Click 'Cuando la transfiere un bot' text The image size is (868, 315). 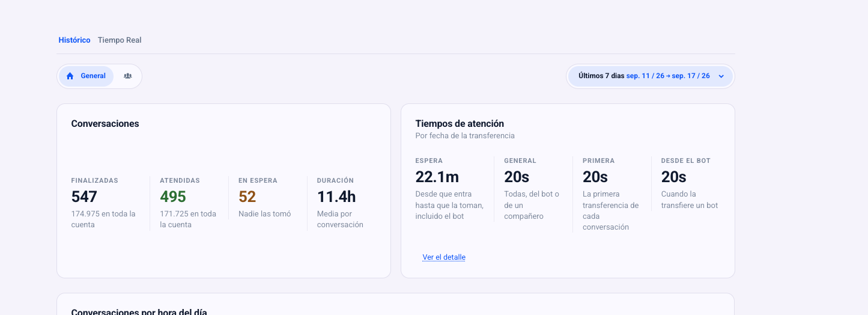[690, 200]
